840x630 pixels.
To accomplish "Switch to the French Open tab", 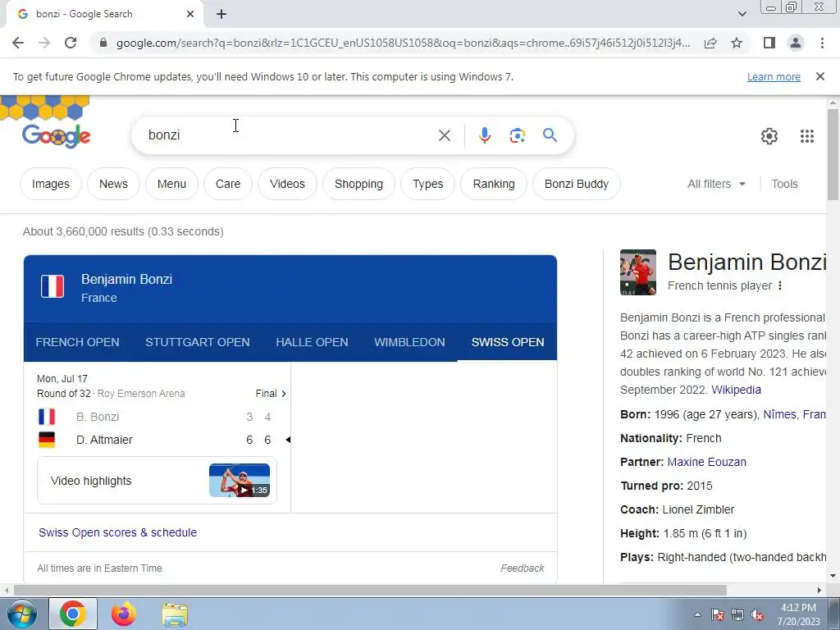I will pyautogui.click(x=77, y=342).
